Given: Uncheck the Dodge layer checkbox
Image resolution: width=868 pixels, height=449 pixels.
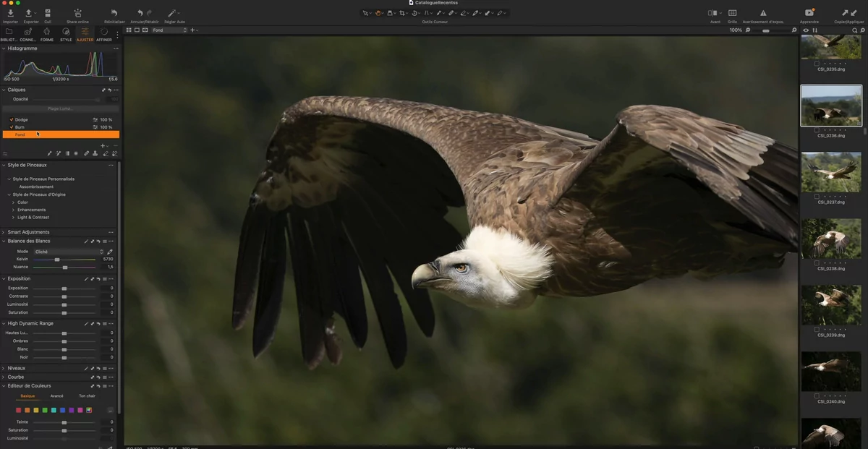Looking at the screenshot, I should 12,119.
